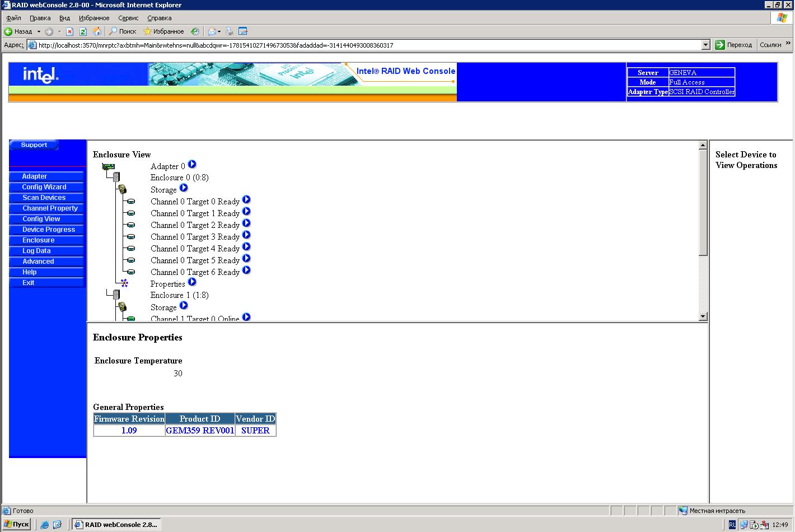795x532 pixels.
Task: Click the Home icon in the toolbar
Action: 97,31
